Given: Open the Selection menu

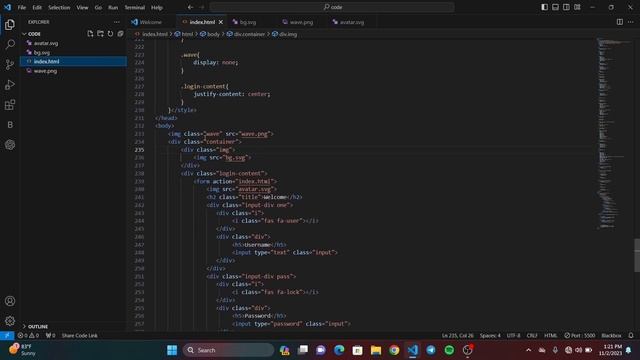Looking at the screenshot, I should pos(59,7).
